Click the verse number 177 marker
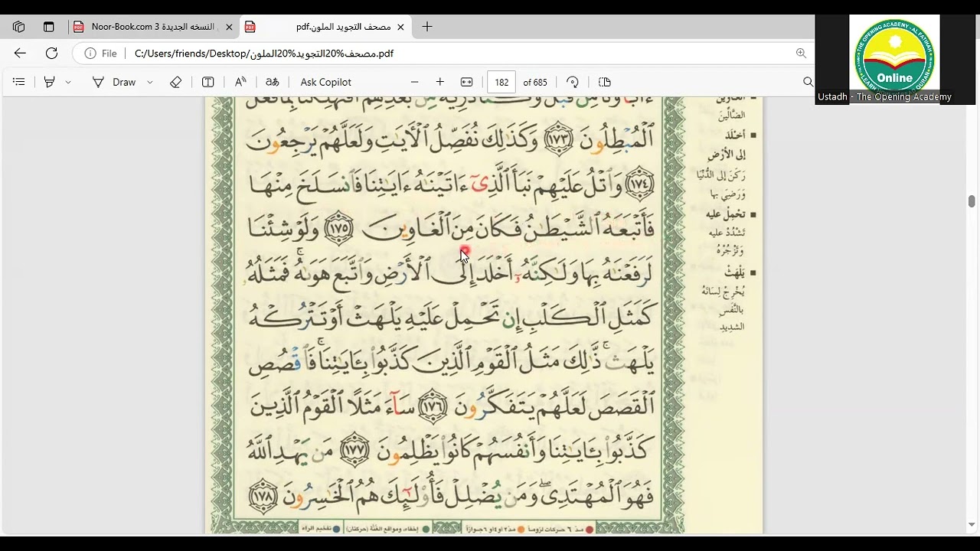 (x=354, y=450)
